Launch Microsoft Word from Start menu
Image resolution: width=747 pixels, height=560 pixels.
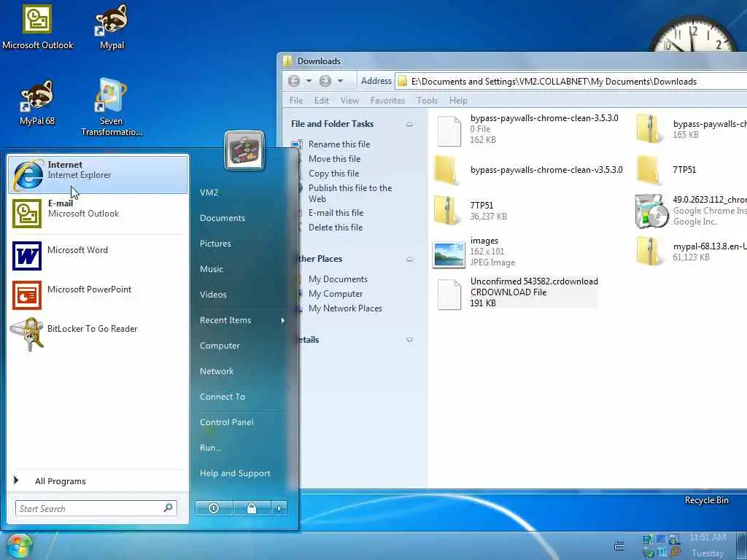(x=98, y=254)
